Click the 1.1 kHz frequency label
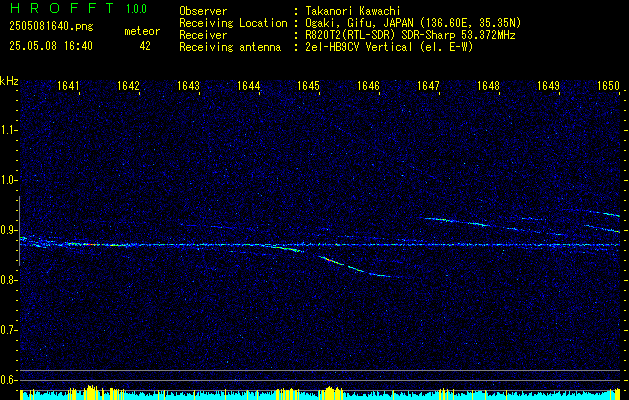 (x=9, y=130)
